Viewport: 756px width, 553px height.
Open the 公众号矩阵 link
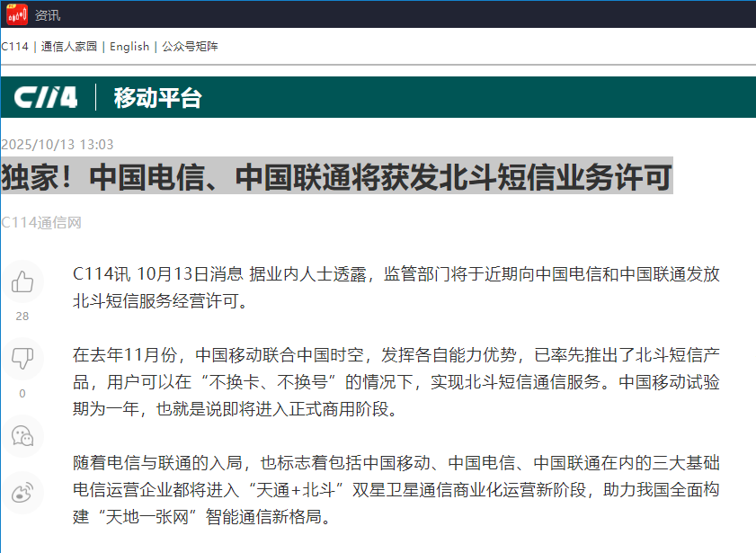pyautogui.click(x=190, y=46)
